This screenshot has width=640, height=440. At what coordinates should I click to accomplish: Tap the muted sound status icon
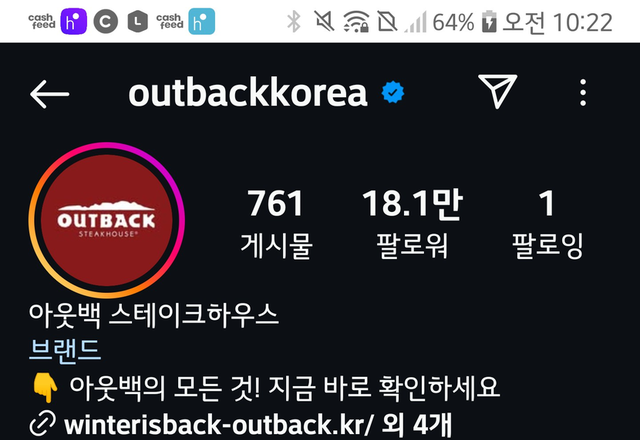click(324, 21)
